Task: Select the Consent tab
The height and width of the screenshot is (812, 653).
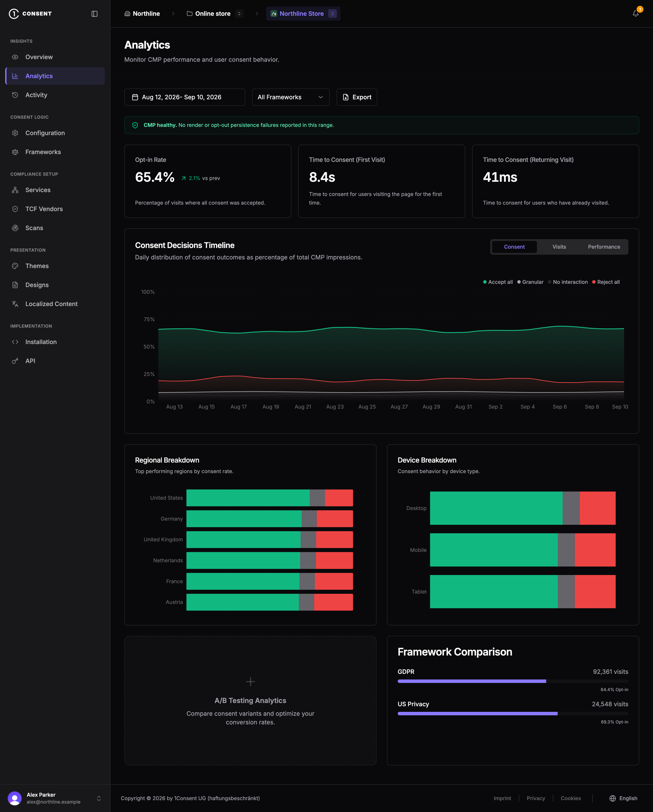Action: pyautogui.click(x=514, y=247)
